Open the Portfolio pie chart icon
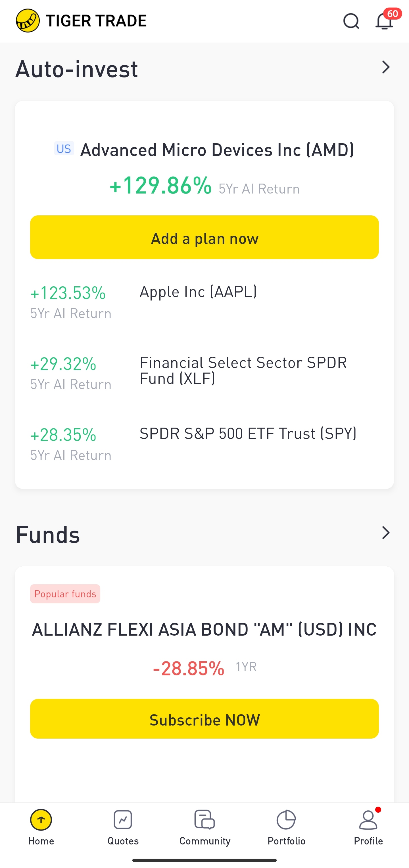The image size is (409, 868). point(286,819)
